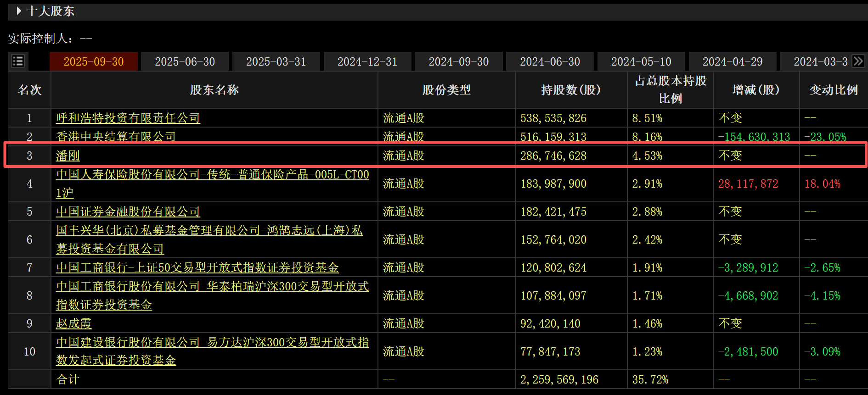Open 中国工商银行-上证50 fund link
This screenshot has width=868, height=395.
click(x=197, y=267)
